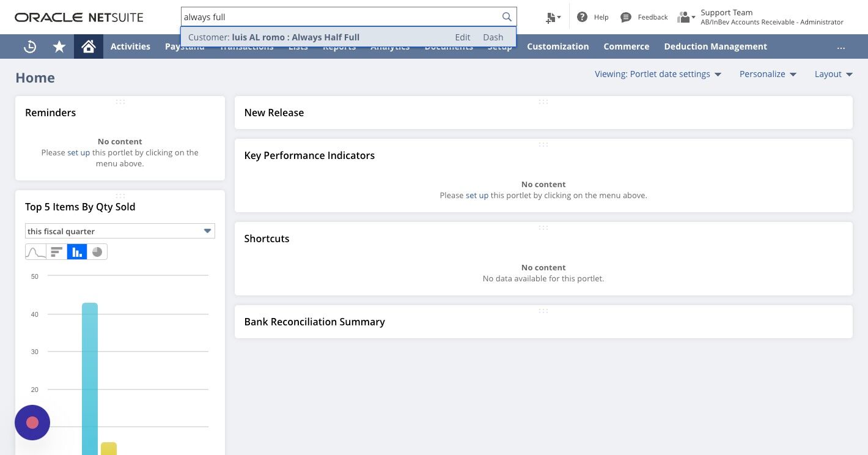Open Feedback speech bubble icon
The image size is (868, 455).
click(x=625, y=17)
